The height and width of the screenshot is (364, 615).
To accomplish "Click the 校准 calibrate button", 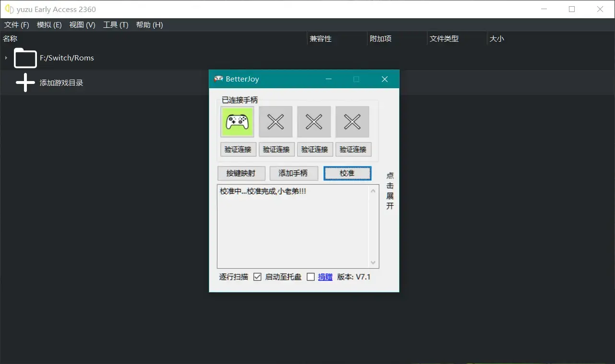I will click(347, 173).
